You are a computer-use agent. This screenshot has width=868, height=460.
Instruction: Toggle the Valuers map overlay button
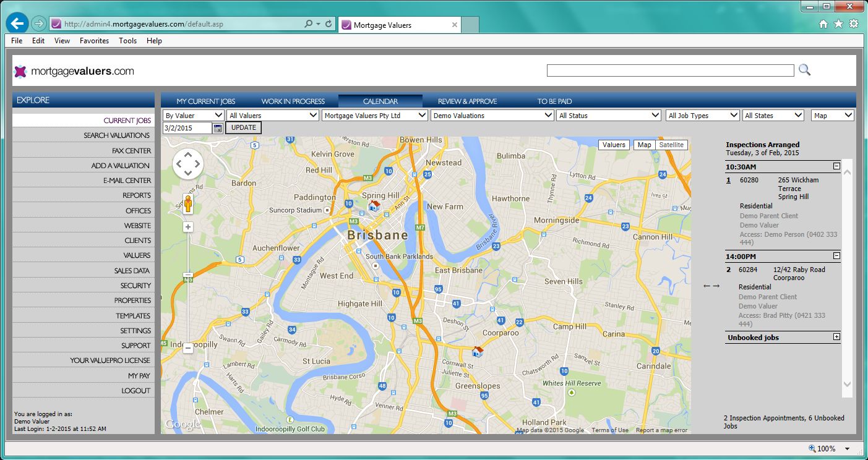[614, 145]
